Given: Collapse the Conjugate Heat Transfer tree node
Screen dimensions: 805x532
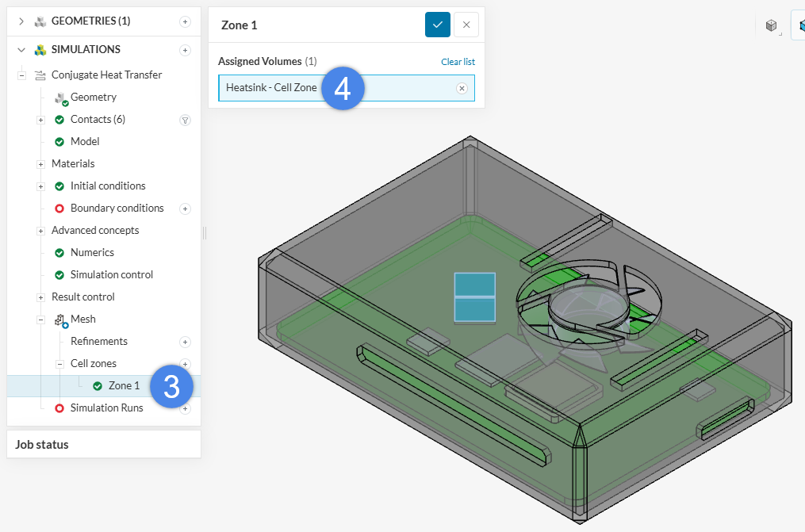Looking at the screenshot, I should (x=22, y=75).
